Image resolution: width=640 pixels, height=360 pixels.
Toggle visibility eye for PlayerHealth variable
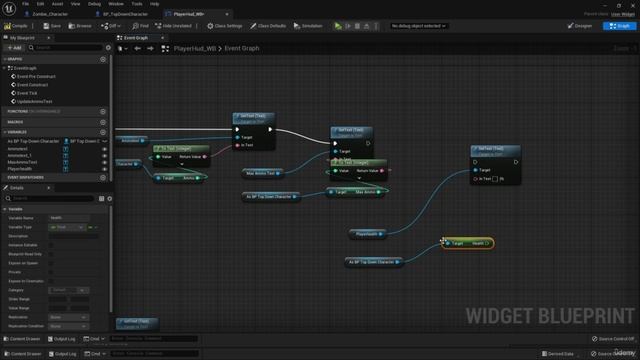[105, 169]
